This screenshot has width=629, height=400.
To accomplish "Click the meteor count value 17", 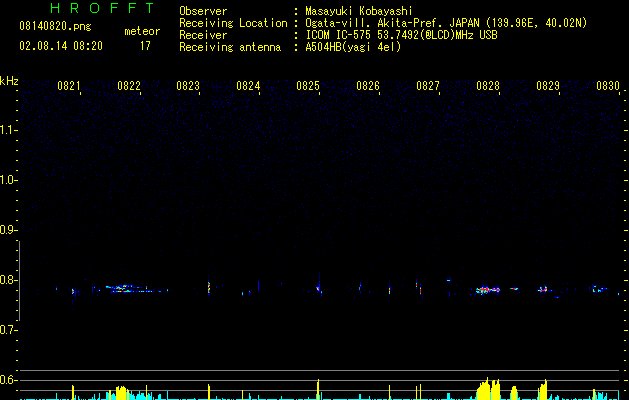I will tap(145, 46).
